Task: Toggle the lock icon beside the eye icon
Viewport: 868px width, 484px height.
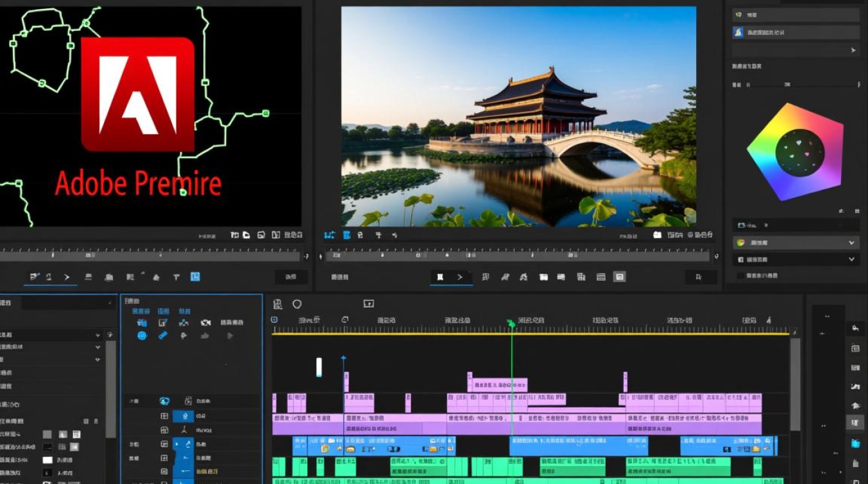Action: point(189,401)
